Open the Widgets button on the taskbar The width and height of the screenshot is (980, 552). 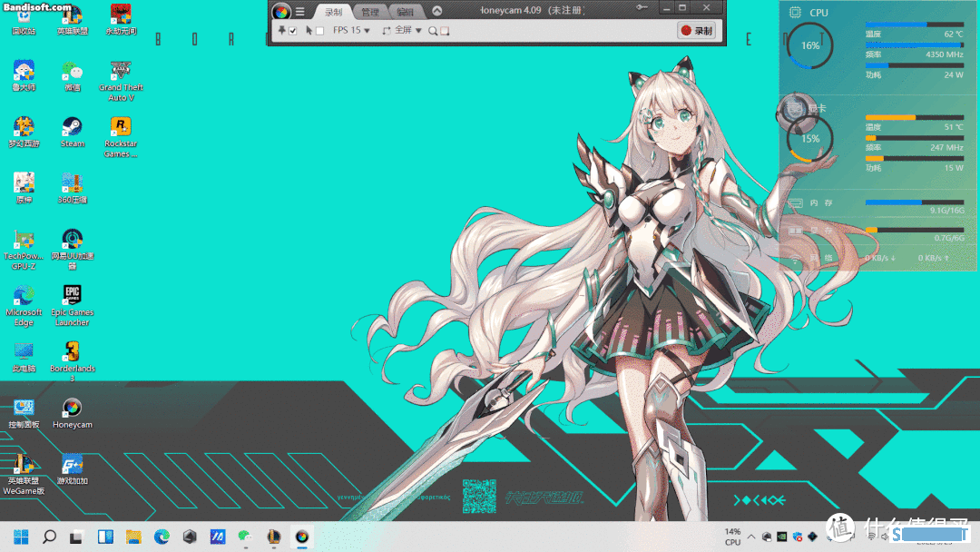(105, 537)
